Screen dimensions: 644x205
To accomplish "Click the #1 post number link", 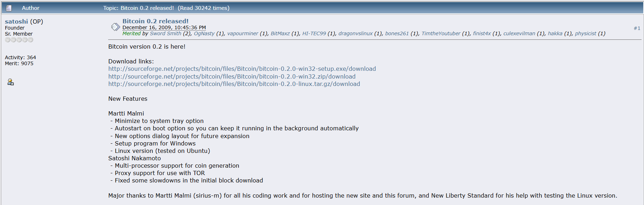I will [x=637, y=28].
